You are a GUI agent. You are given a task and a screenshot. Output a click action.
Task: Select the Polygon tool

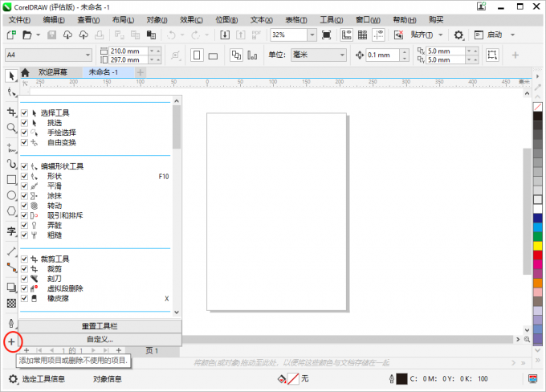(x=11, y=211)
